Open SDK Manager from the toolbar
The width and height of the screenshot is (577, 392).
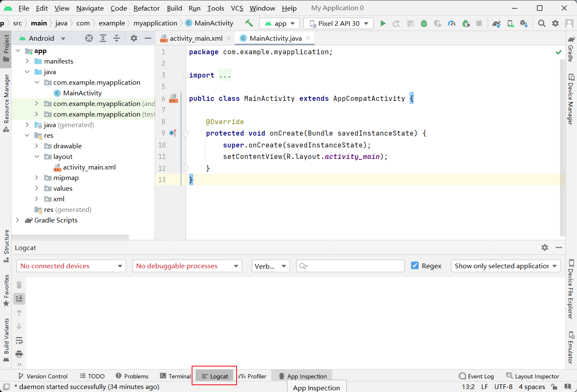[524, 23]
